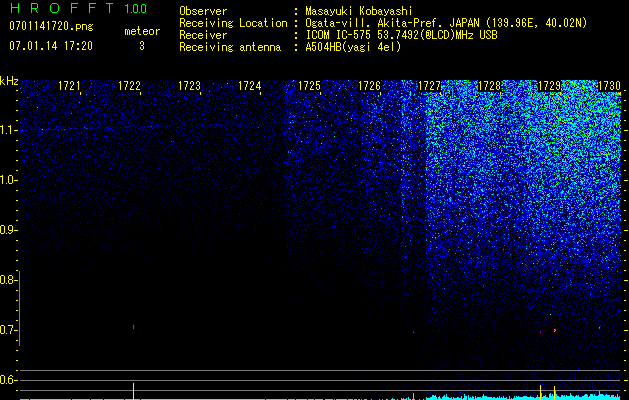The width and height of the screenshot is (629, 400).
Task: Click the 1729 time axis marker
Action: [549, 86]
